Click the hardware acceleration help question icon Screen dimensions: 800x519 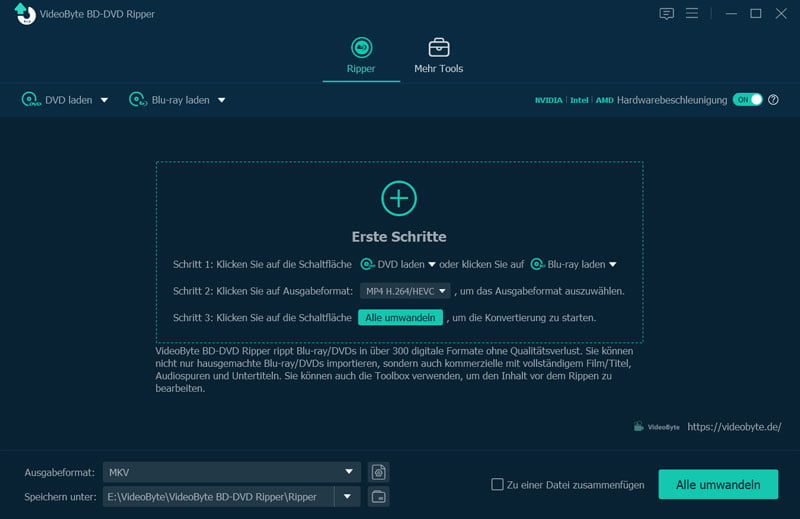773,100
